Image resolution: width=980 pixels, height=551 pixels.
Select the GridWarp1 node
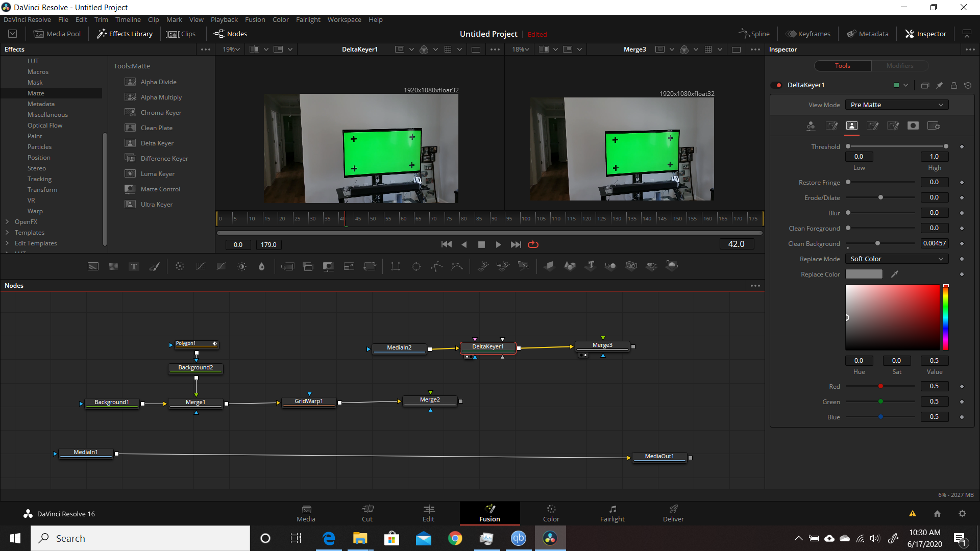point(309,402)
